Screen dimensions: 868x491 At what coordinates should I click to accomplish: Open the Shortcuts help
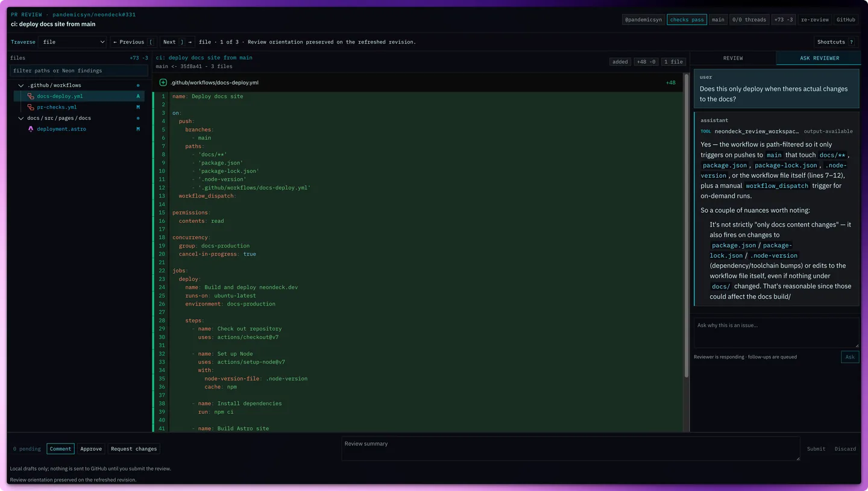(x=835, y=42)
